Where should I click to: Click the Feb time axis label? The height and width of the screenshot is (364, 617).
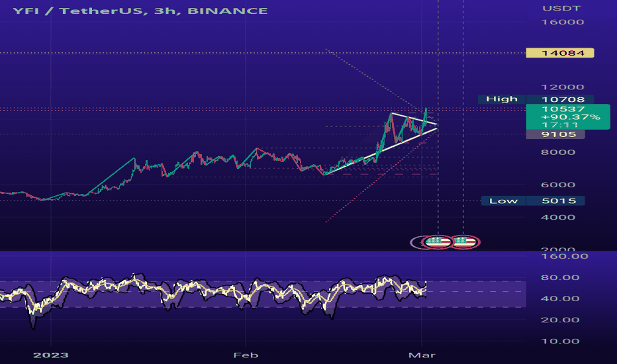[x=246, y=355]
